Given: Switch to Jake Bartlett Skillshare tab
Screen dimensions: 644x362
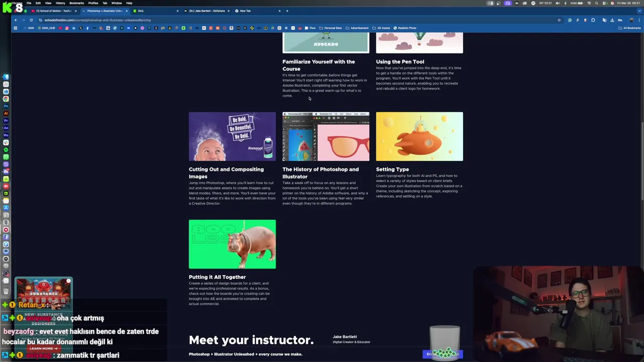Looking at the screenshot, I should pos(206,11).
